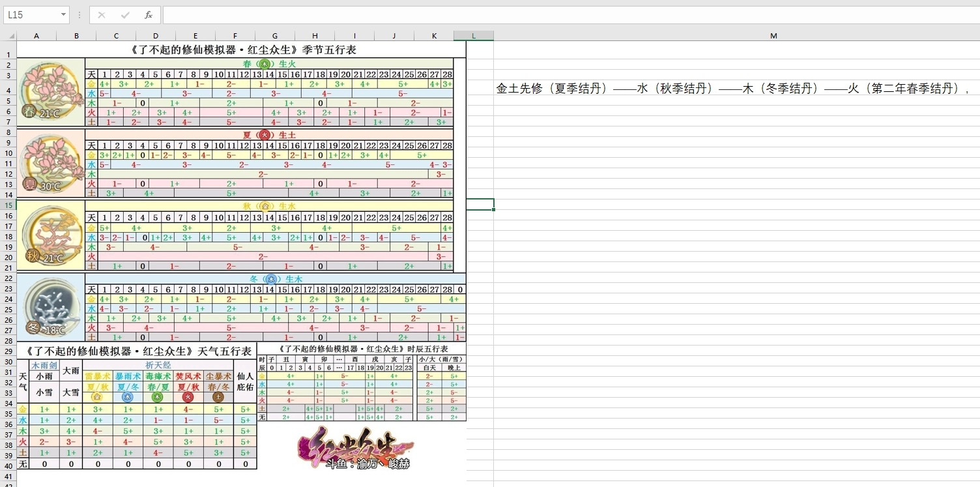Select the autumn icon labeled 秋 21°C
The width and height of the screenshot is (980, 487).
point(51,235)
